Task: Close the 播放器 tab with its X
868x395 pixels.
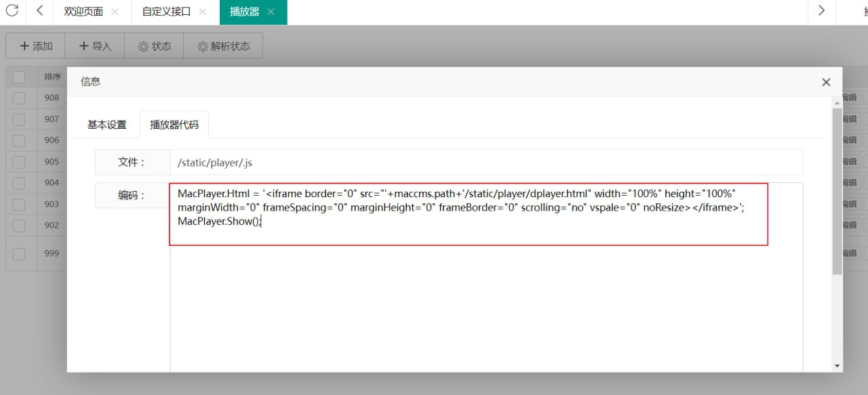Action: [271, 12]
